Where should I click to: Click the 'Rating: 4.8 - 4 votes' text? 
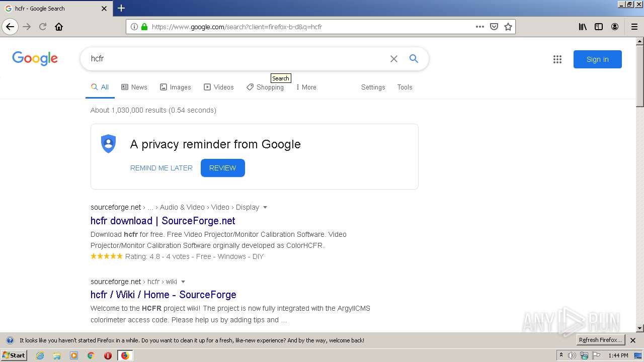157,256
